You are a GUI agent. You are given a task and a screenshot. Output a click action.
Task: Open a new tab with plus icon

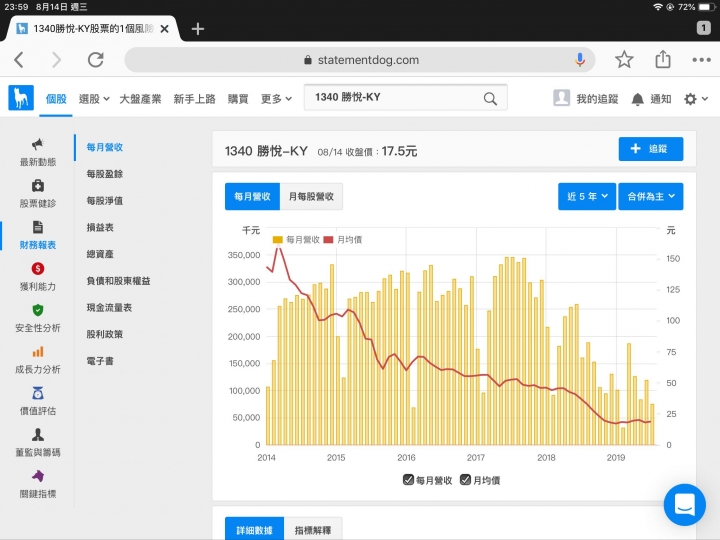tap(197, 29)
